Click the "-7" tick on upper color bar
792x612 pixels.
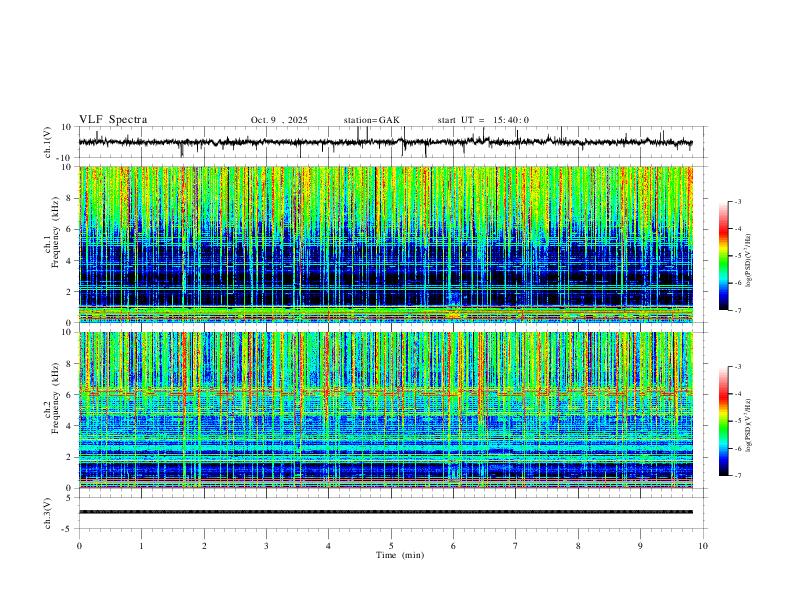tap(737, 310)
